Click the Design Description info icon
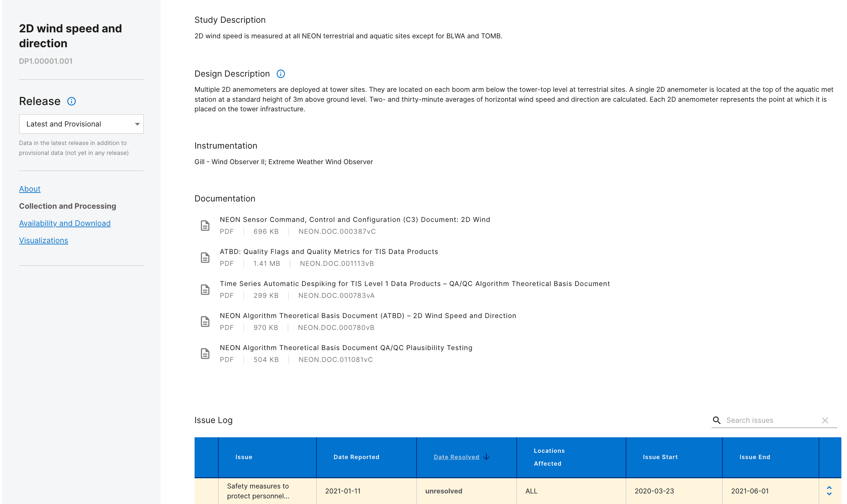 click(x=280, y=74)
